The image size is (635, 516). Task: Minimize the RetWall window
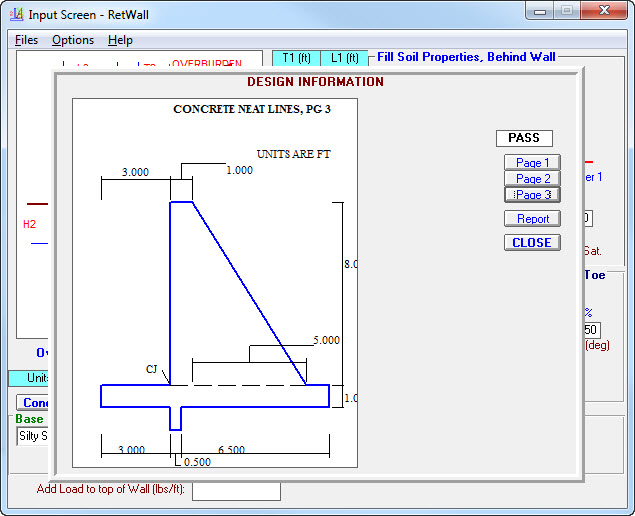[x=541, y=11]
